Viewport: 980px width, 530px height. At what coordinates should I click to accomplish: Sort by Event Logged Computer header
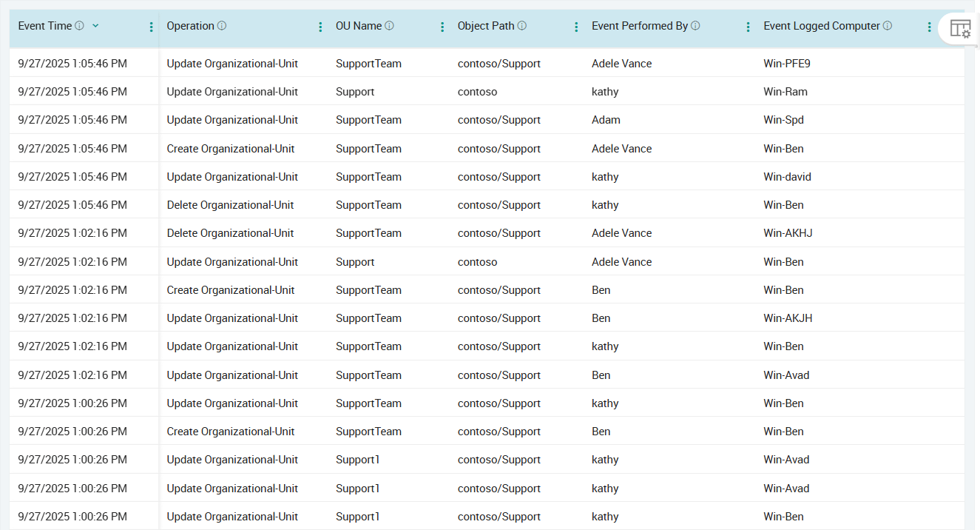pos(822,26)
